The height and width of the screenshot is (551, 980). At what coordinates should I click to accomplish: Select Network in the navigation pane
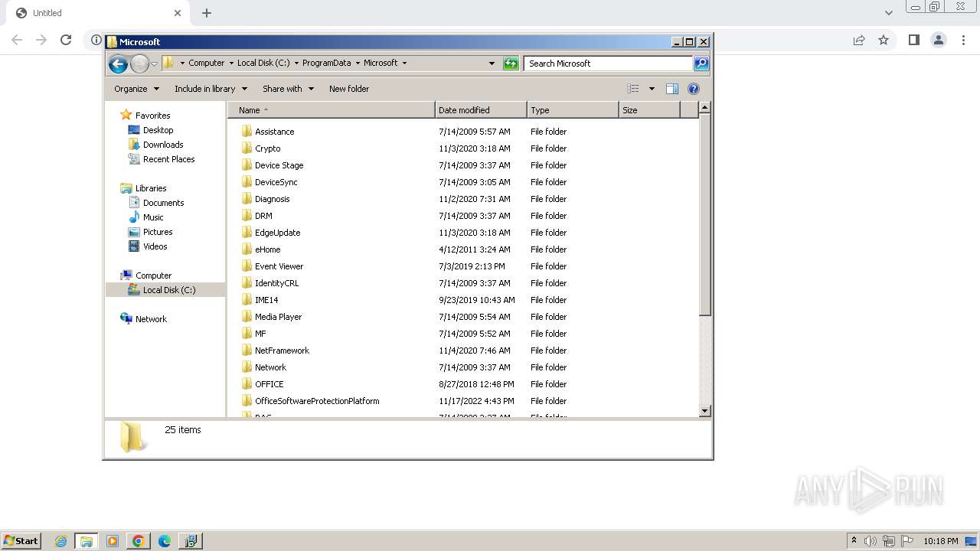pyautogui.click(x=151, y=319)
